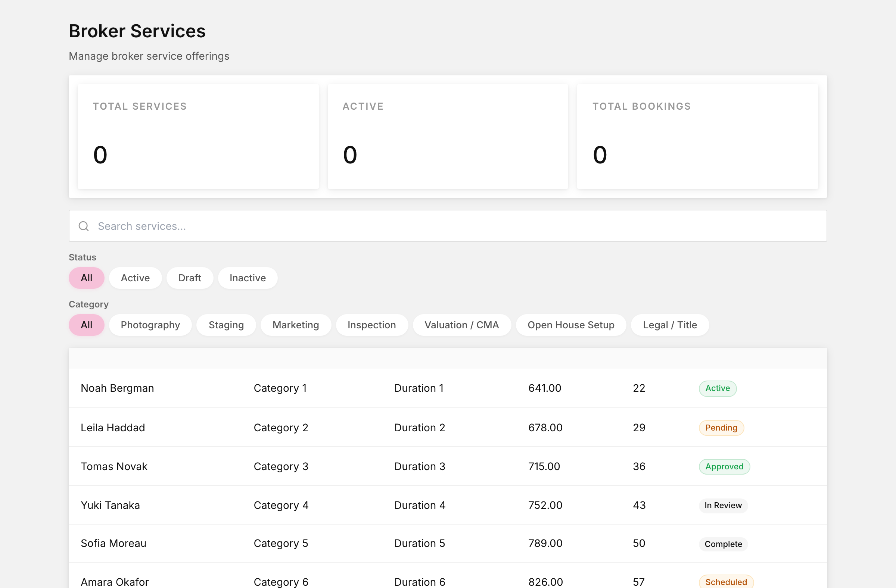Click the Duration 5 cell
The height and width of the screenshot is (588, 896).
pyautogui.click(x=419, y=543)
